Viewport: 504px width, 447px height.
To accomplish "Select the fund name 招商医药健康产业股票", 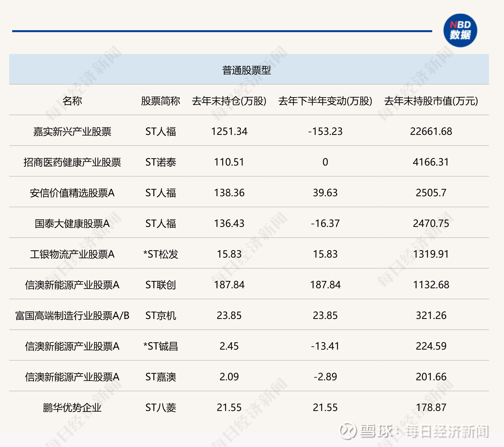I will click(x=72, y=162).
